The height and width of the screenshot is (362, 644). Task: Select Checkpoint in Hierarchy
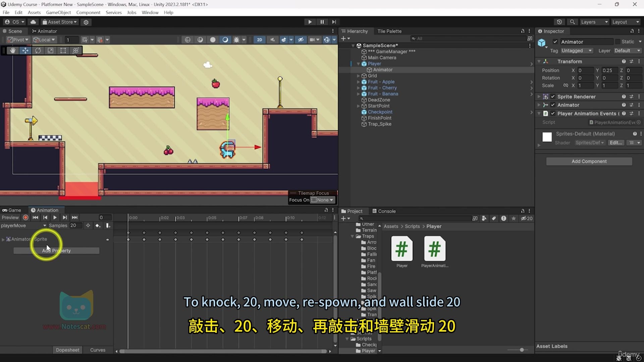380,112
